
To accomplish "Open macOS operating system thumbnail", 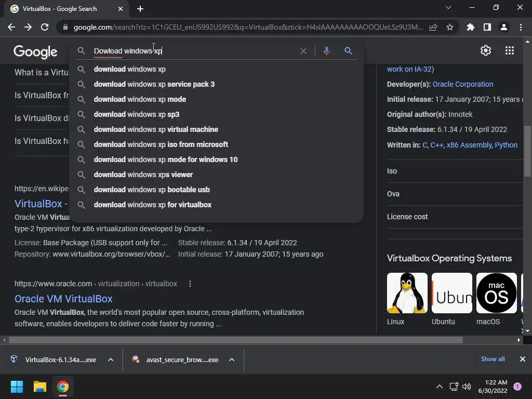I will pyautogui.click(x=496, y=293).
